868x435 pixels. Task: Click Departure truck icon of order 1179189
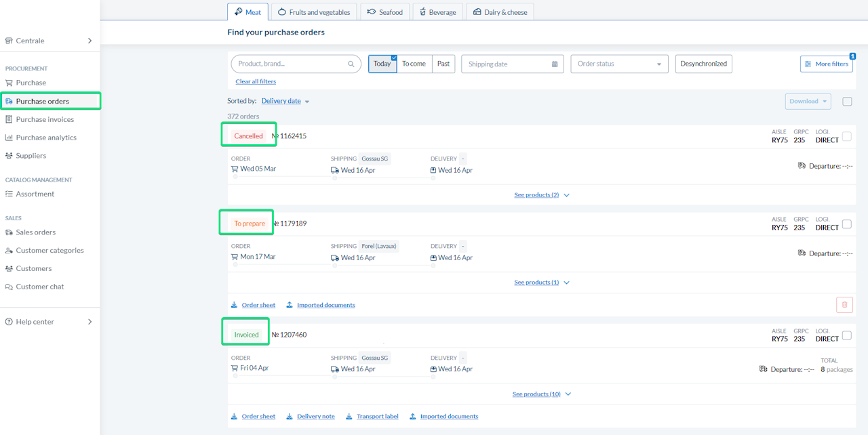[802, 253]
